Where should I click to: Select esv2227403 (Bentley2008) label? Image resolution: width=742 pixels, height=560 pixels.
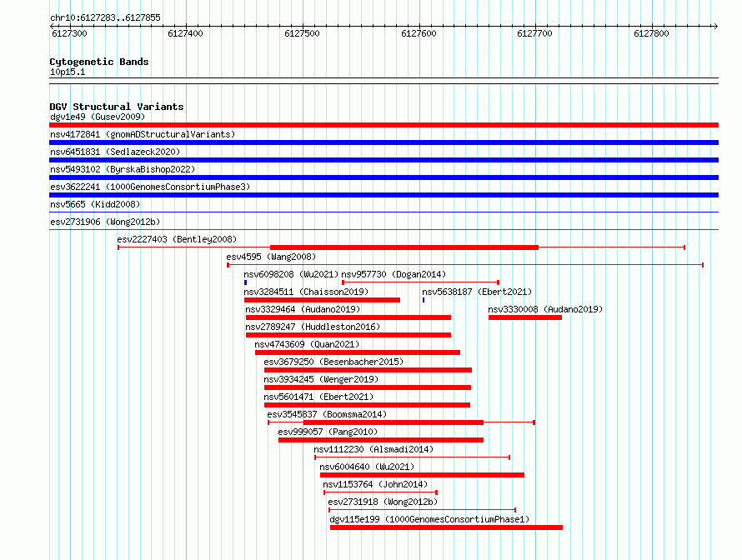pos(177,239)
